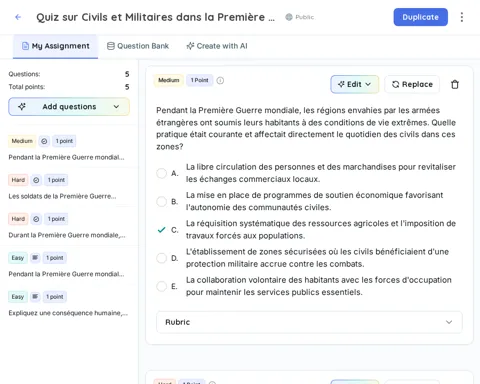Click first Hard tag in sidebar
This screenshot has height=384, width=480.
coord(18,180)
